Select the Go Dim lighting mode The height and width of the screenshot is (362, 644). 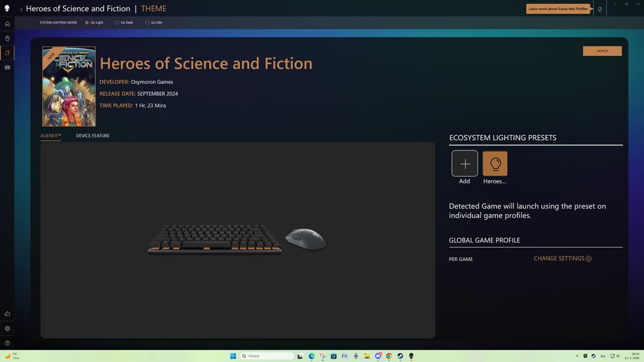pos(147,23)
